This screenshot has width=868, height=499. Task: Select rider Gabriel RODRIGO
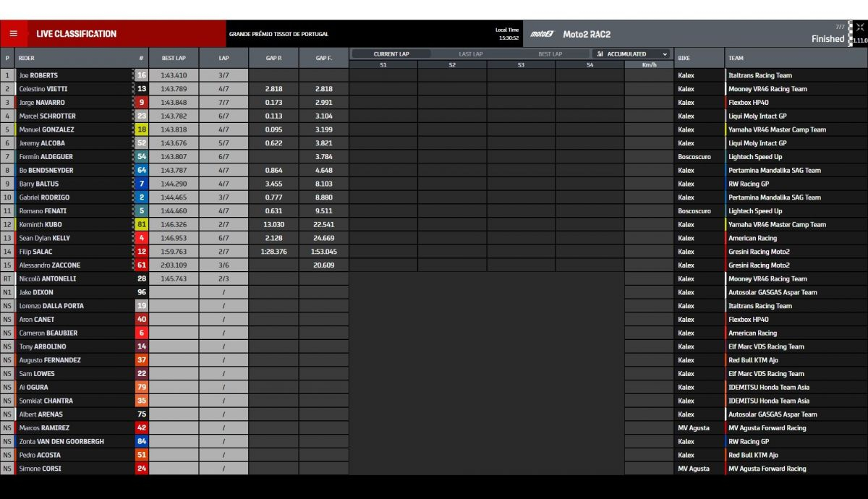point(44,197)
